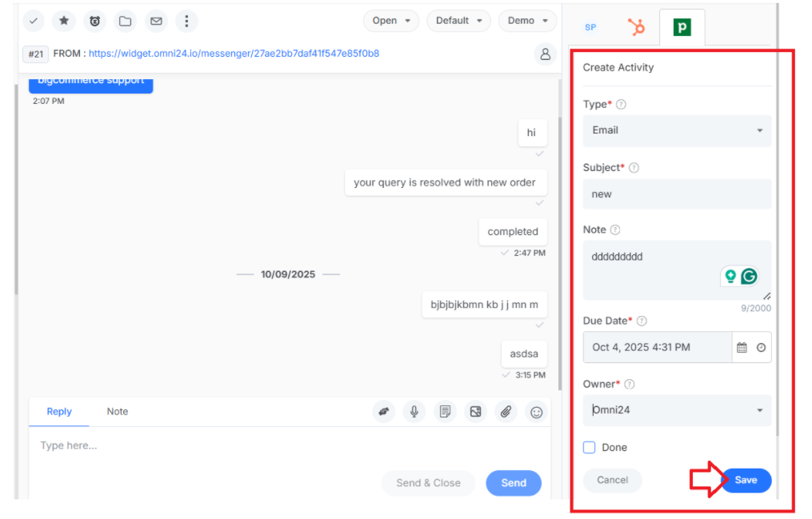Click the Subject field containing new

pos(677,194)
